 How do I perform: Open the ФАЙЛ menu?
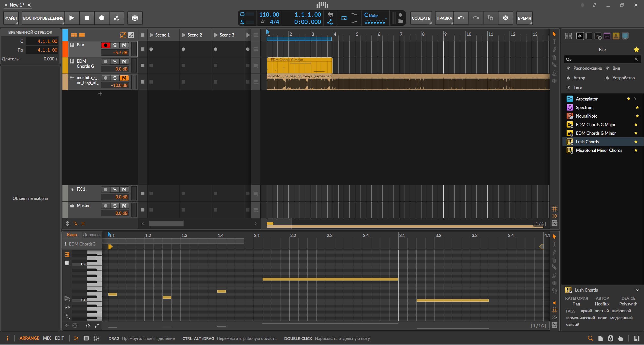(11, 18)
